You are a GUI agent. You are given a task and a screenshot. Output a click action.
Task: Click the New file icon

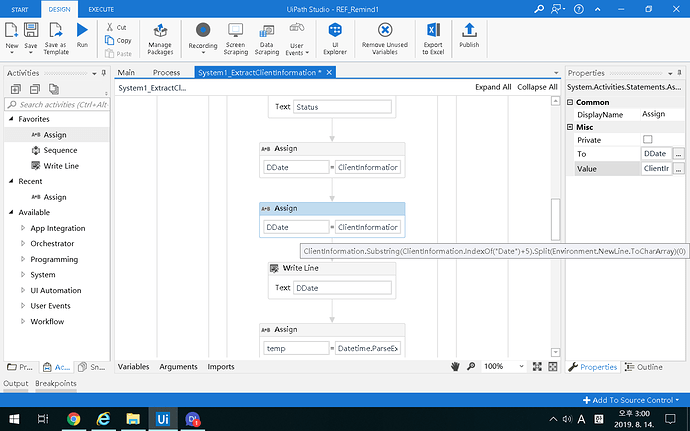(11, 30)
